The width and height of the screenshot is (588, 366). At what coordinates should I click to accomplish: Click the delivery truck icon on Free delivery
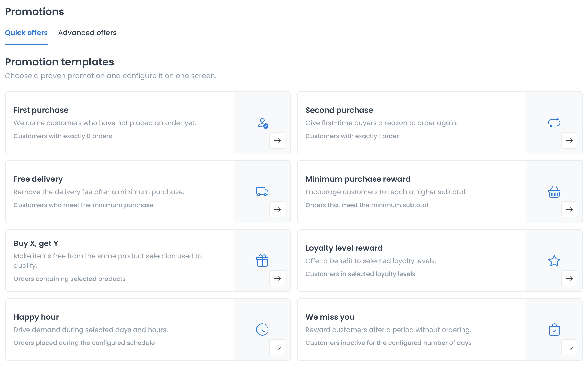262,192
